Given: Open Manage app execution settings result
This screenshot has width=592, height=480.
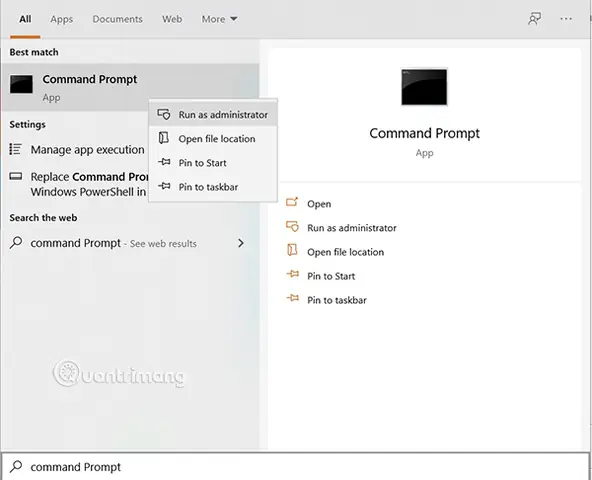Looking at the screenshot, I should [x=76, y=150].
